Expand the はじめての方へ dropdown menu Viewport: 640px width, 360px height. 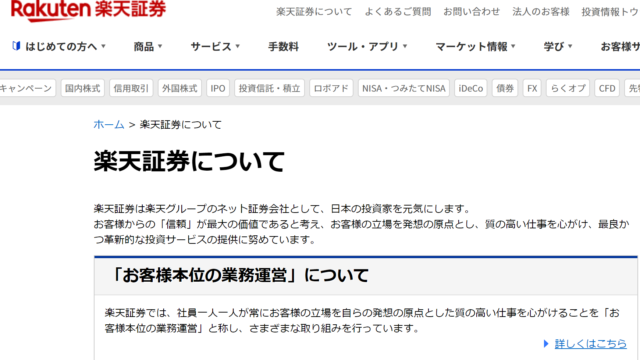point(59,47)
